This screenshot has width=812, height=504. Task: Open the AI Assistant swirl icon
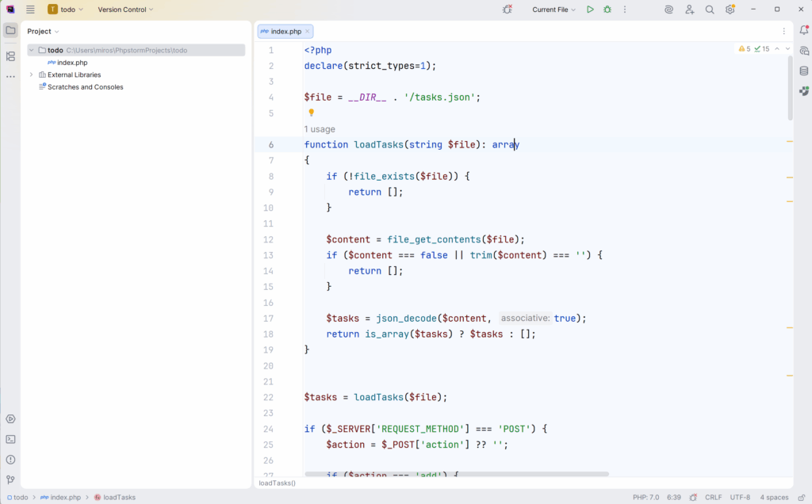point(668,10)
